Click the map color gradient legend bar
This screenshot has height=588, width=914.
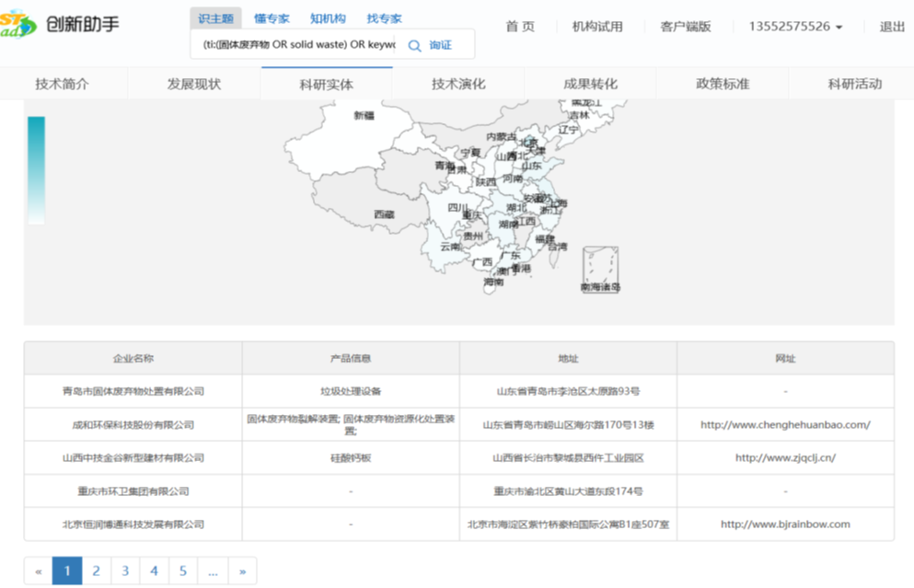[36, 169]
